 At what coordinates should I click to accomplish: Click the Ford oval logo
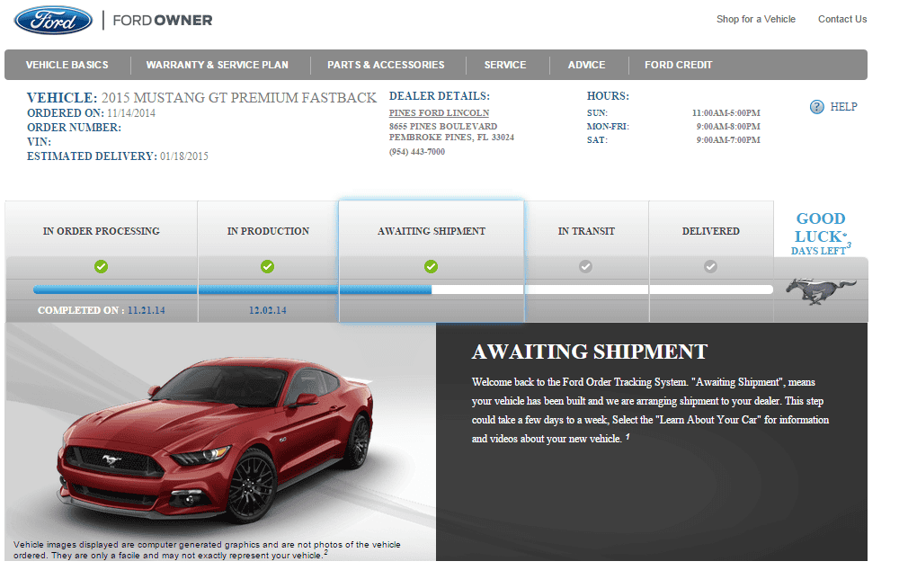click(x=53, y=21)
